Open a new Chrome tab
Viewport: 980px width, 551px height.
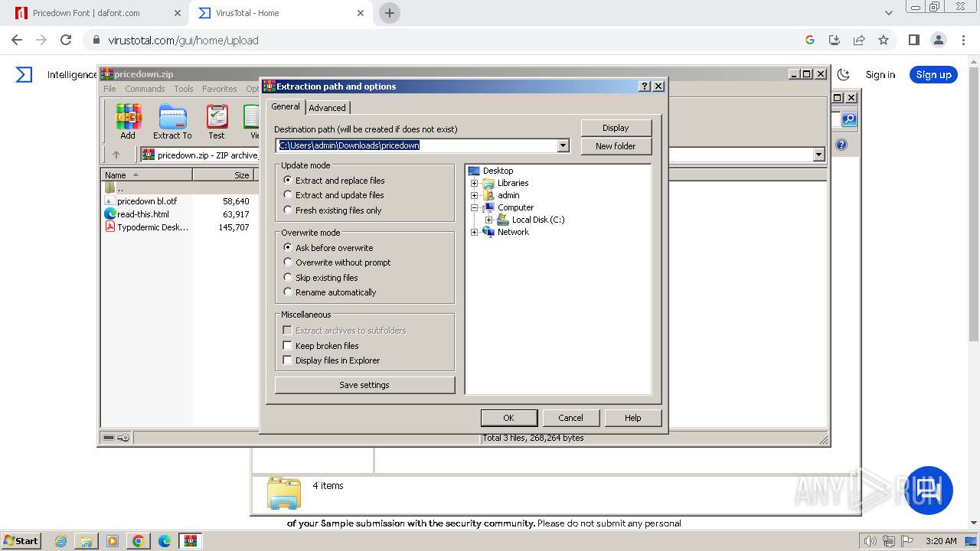[390, 13]
